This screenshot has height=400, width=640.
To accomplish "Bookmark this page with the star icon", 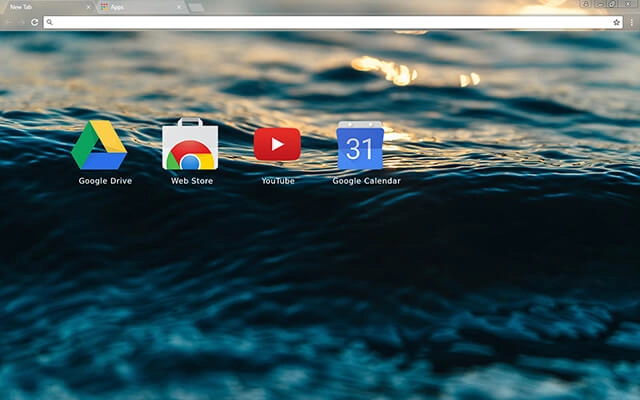I will coord(616,22).
